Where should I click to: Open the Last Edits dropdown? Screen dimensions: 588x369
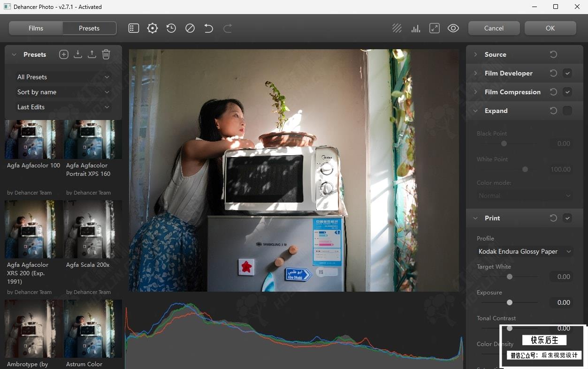tap(63, 107)
